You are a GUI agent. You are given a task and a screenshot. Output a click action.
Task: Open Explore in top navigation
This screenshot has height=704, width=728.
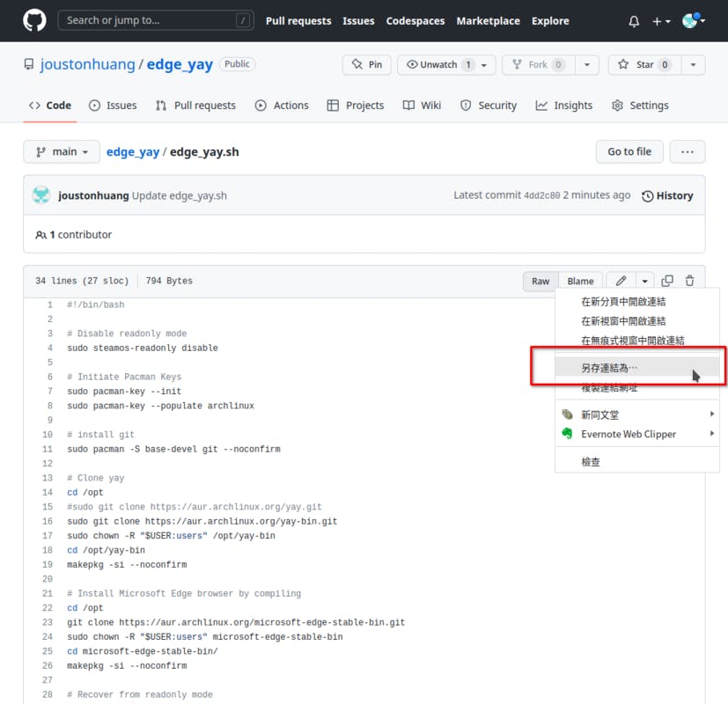(550, 21)
